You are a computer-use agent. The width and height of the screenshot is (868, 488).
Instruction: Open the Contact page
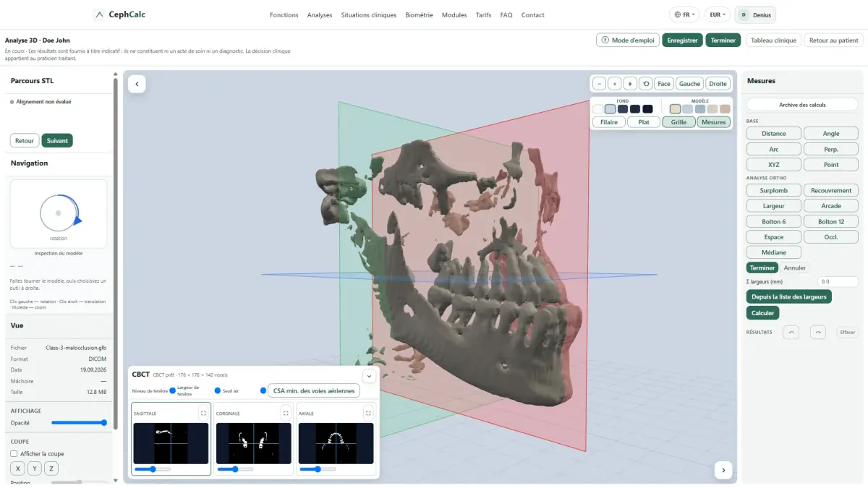(x=533, y=15)
